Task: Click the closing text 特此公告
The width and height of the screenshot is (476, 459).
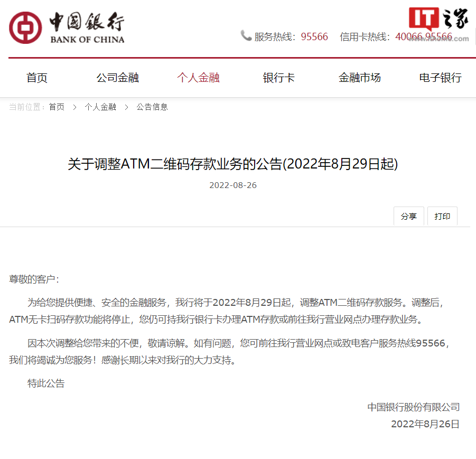Action: pyautogui.click(x=46, y=383)
